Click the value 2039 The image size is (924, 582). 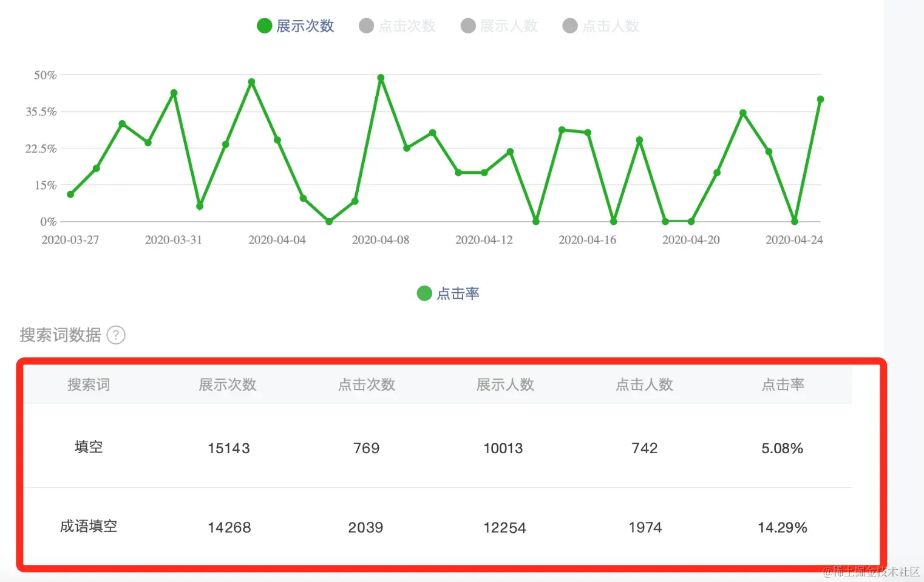click(x=365, y=527)
